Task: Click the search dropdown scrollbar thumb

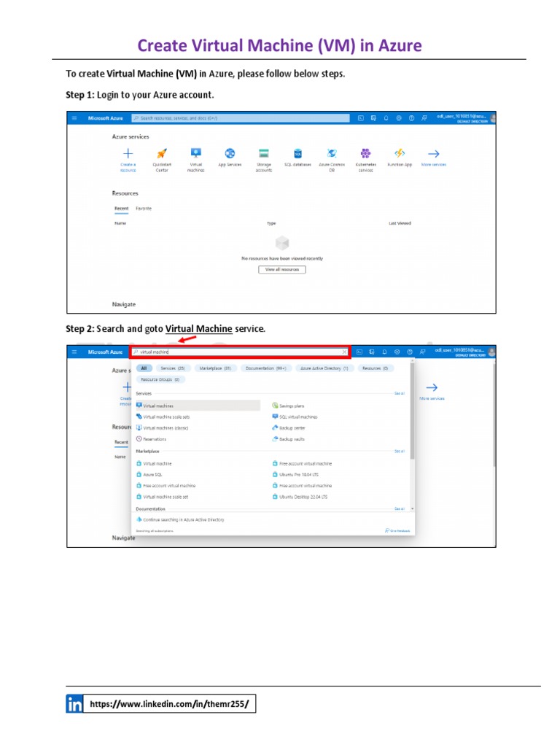Action: pyautogui.click(x=412, y=412)
